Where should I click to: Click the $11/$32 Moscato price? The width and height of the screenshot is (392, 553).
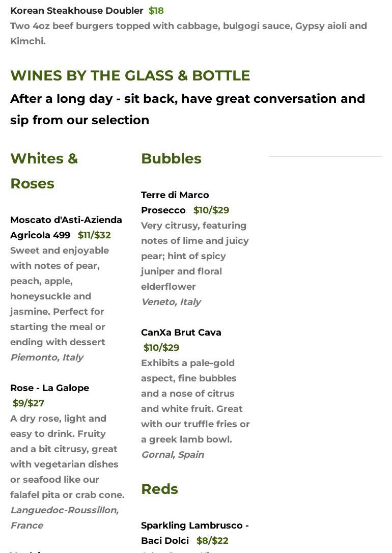point(94,235)
